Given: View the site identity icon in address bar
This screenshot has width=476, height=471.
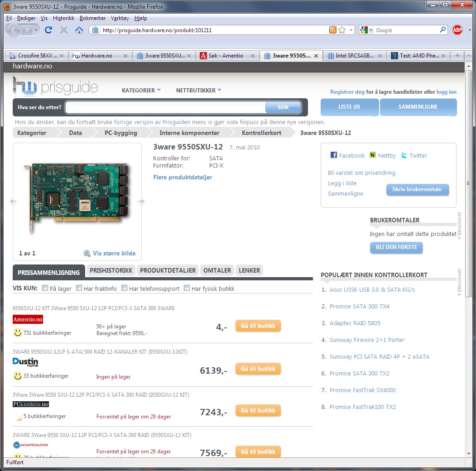Looking at the screenshot, I should (x=95, y=30).
